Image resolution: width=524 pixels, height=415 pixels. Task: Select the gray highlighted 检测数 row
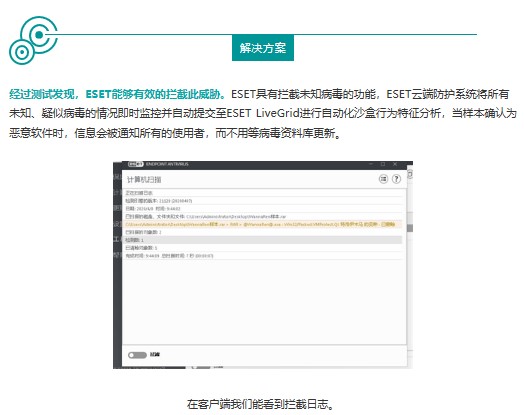tap(263, 240)
